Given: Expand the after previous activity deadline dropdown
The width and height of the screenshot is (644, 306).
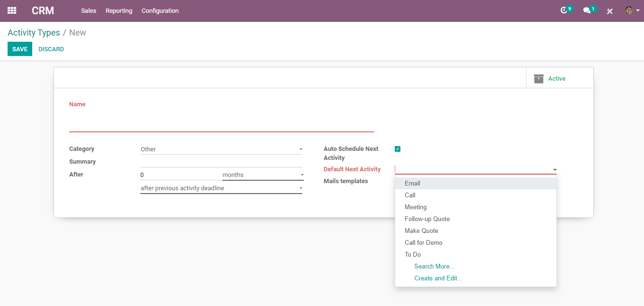Looking at the screenshot, I should 221,188.
